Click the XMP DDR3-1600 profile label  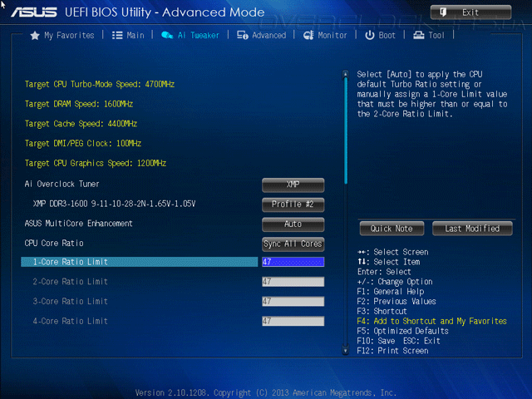click(x=114, y=204)
